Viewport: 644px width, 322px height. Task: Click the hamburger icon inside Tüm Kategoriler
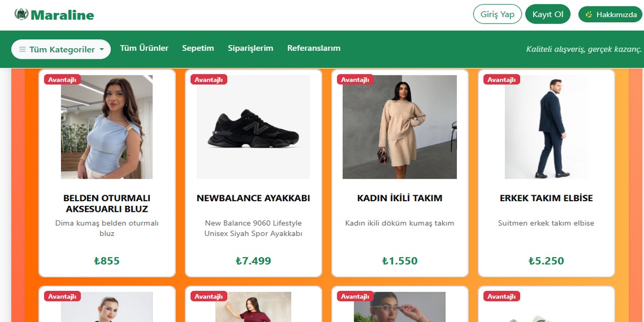[22, 49]
